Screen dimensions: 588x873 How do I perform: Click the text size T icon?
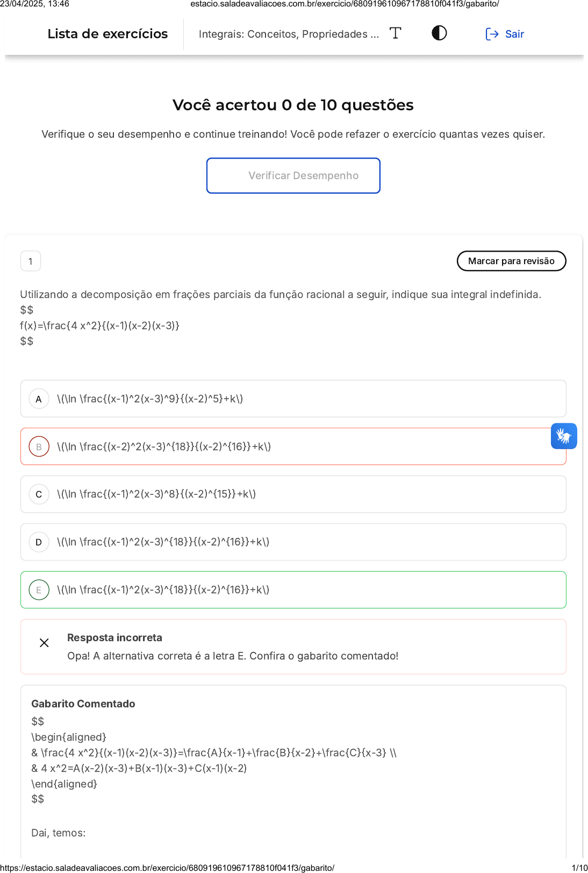coord(395,33)
